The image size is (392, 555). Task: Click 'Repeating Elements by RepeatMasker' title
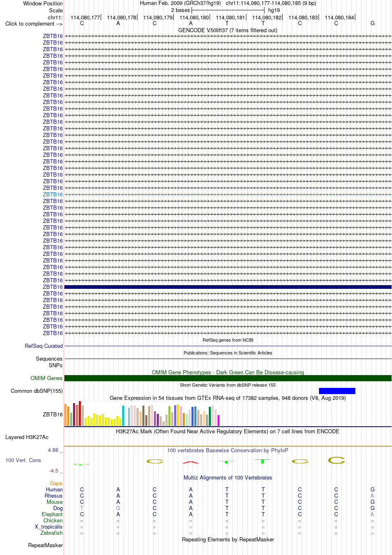point(228,539)
